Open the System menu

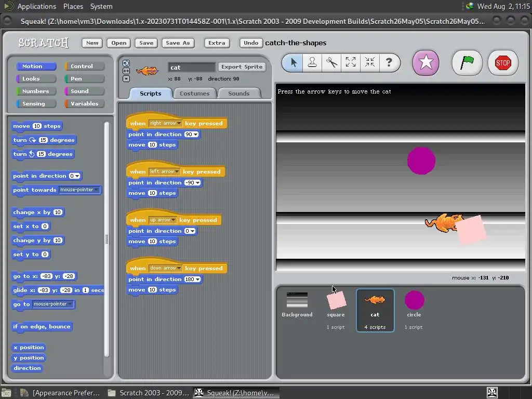pyautogui.click(x=101, y=6)
